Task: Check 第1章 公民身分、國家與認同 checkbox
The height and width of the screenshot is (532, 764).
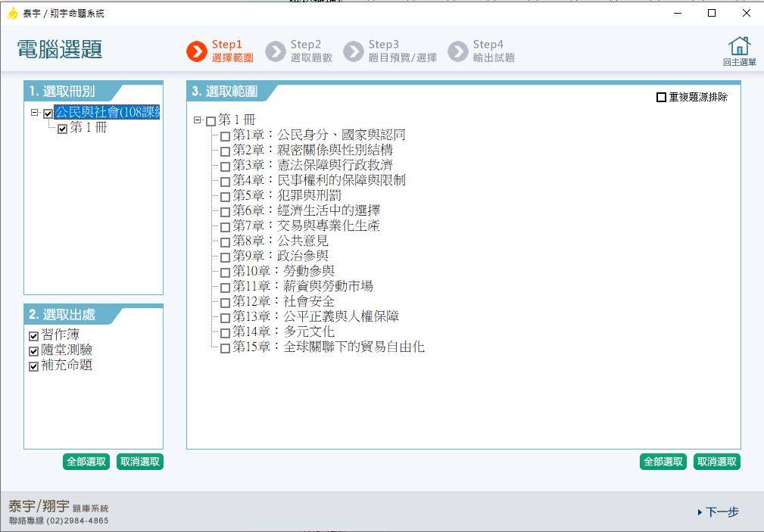Action: coord(225,136)
